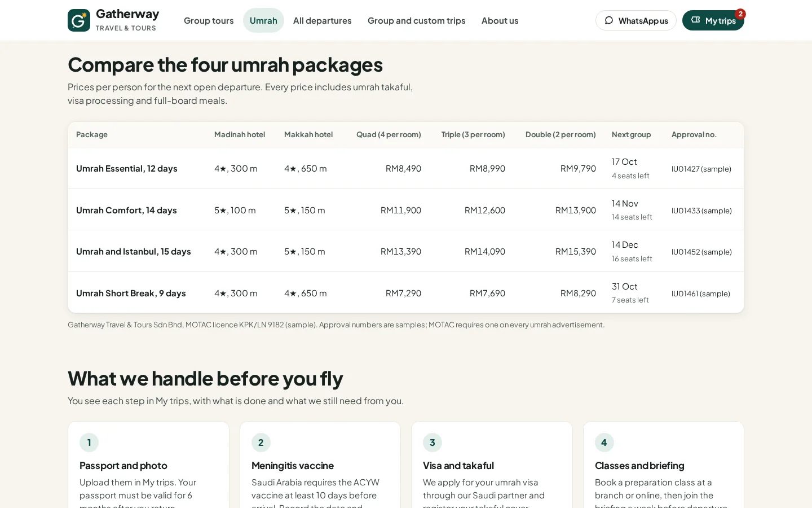812x508 pixels.
Task: Click the WhatsApp chat bubble icon
Action: point(609,20)
